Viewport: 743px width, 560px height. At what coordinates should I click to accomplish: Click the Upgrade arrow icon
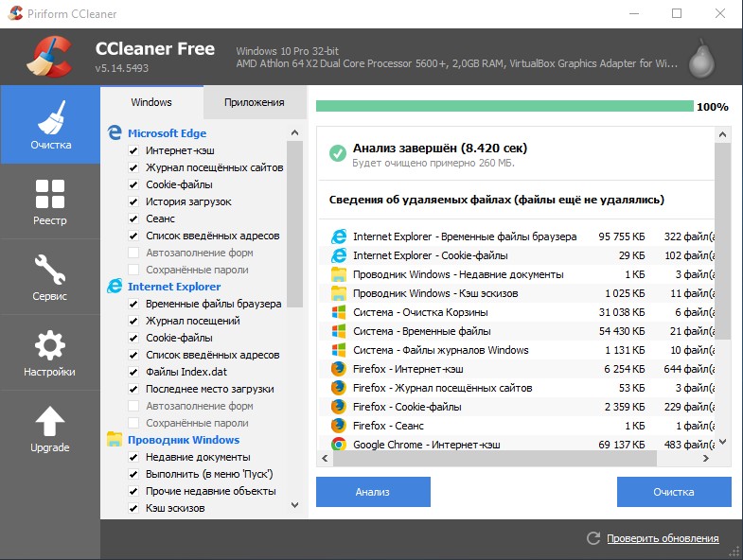click(x=50, y=421)
